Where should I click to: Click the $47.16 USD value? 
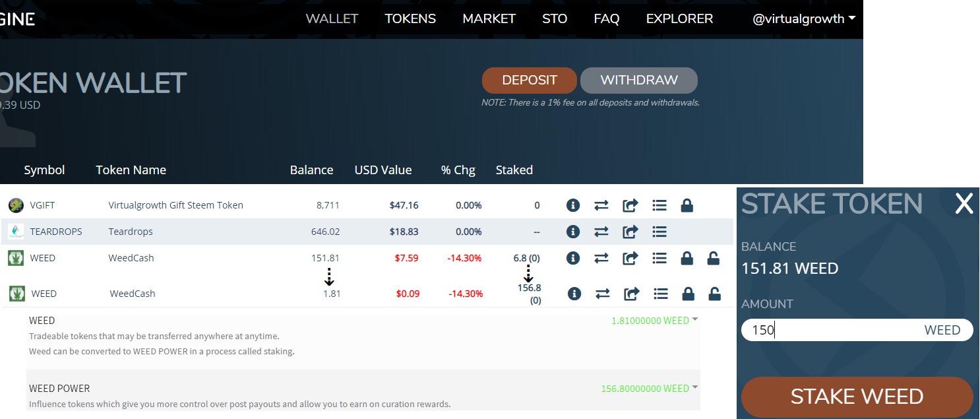click(404, 205)
